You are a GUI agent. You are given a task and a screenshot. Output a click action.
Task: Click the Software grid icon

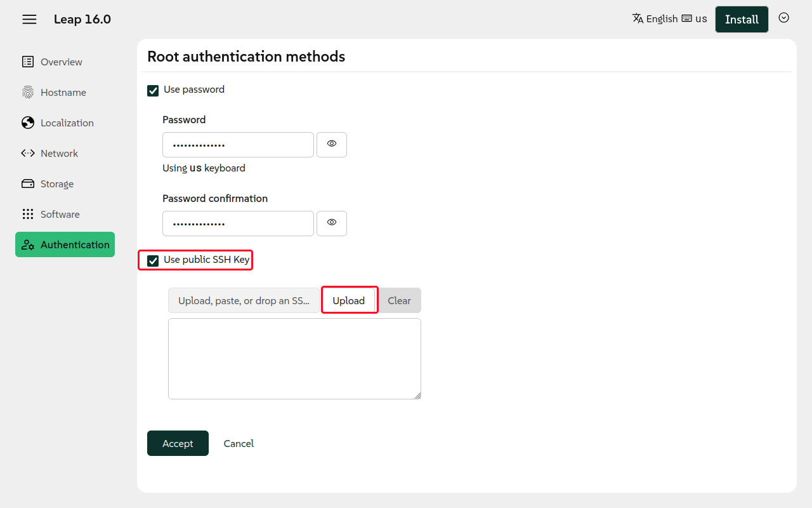click(28, 214)
